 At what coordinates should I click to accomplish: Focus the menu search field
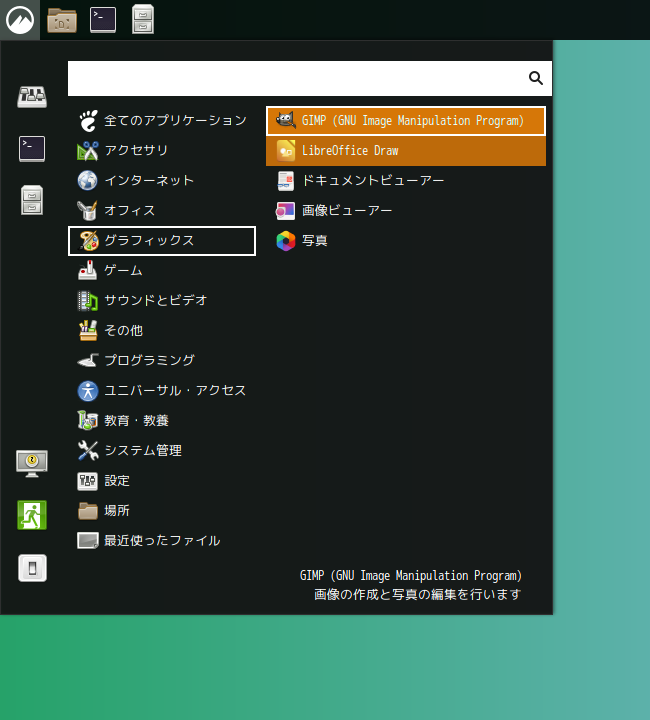(310, 79)
